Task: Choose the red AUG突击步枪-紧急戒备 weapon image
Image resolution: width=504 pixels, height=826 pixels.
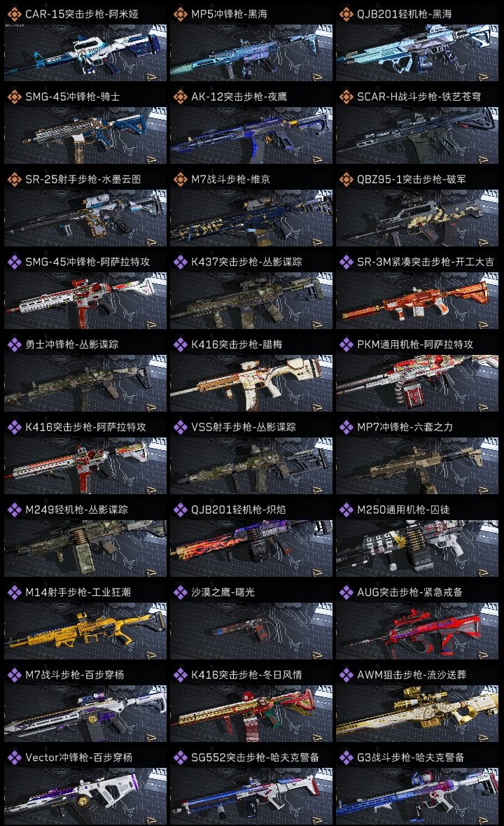Action: coord(417,631)
